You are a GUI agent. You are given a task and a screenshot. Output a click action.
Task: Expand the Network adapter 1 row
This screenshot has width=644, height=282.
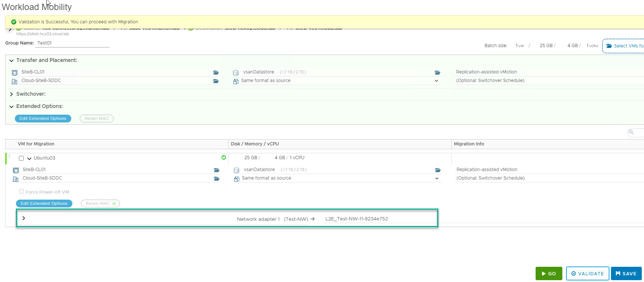coord(24,218)
